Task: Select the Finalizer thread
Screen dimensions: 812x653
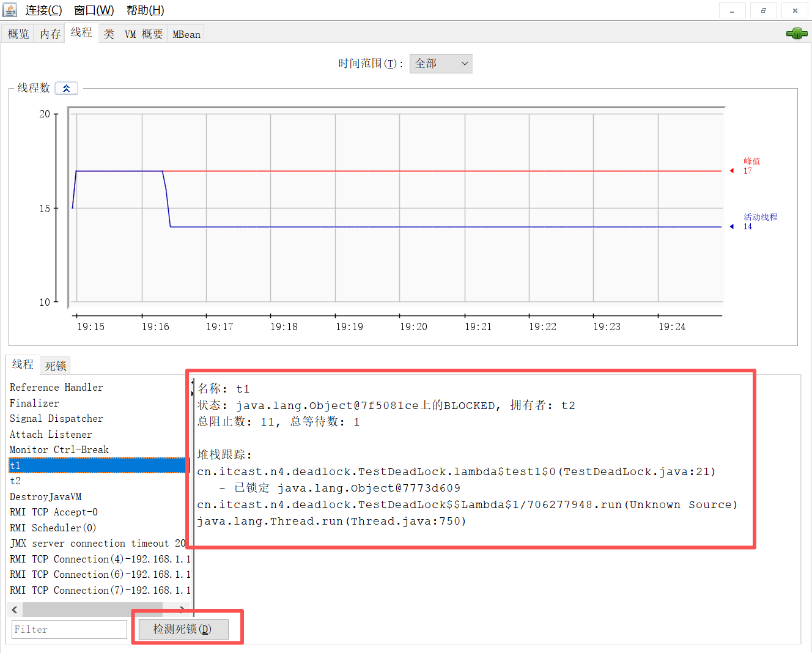Action: 99,404
